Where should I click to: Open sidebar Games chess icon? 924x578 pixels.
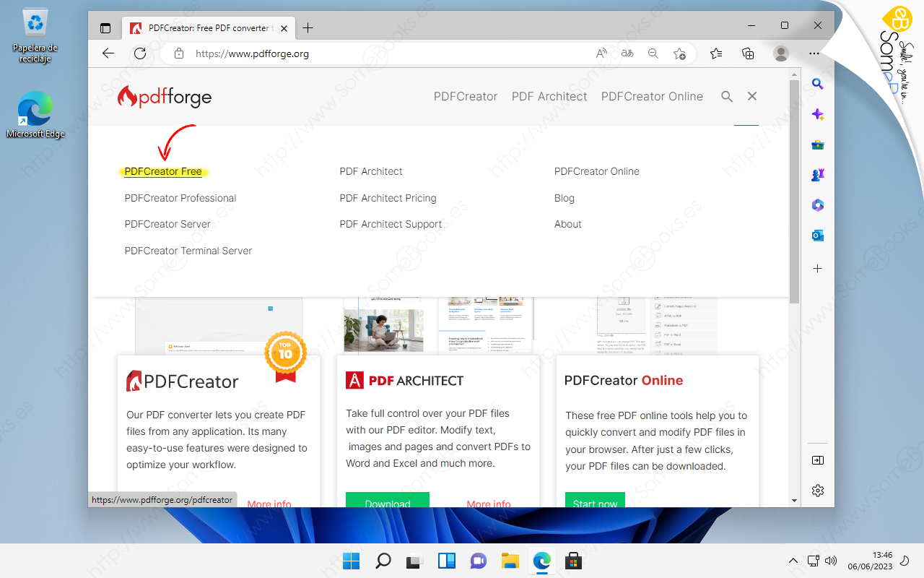(818, 175)
